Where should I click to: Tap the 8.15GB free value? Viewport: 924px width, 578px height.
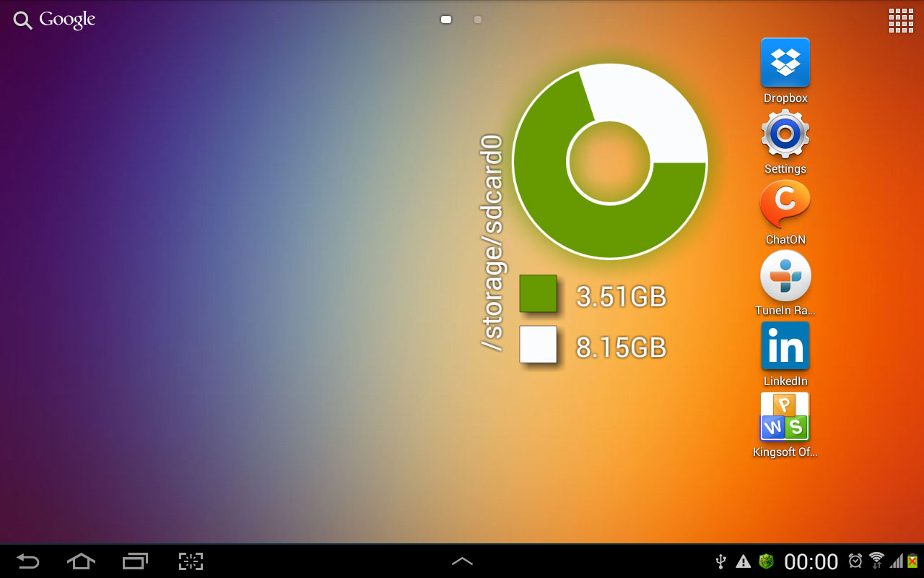(621, 348)
